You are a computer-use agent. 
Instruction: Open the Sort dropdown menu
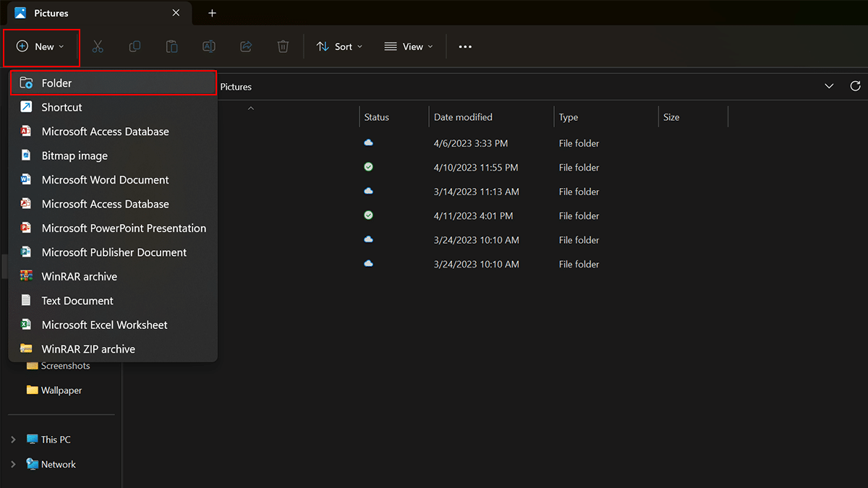click(339, 47)
